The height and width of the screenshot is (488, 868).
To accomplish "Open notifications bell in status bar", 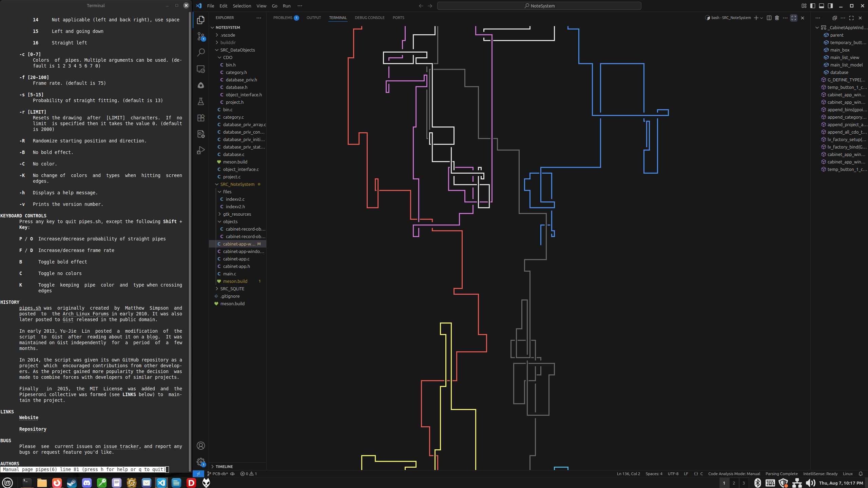I will pyautogui.click(x=861, y=474).
